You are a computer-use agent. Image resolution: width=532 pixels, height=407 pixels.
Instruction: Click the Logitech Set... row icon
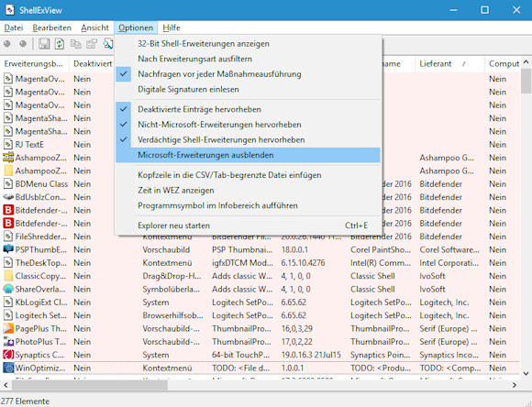(8, 315)
